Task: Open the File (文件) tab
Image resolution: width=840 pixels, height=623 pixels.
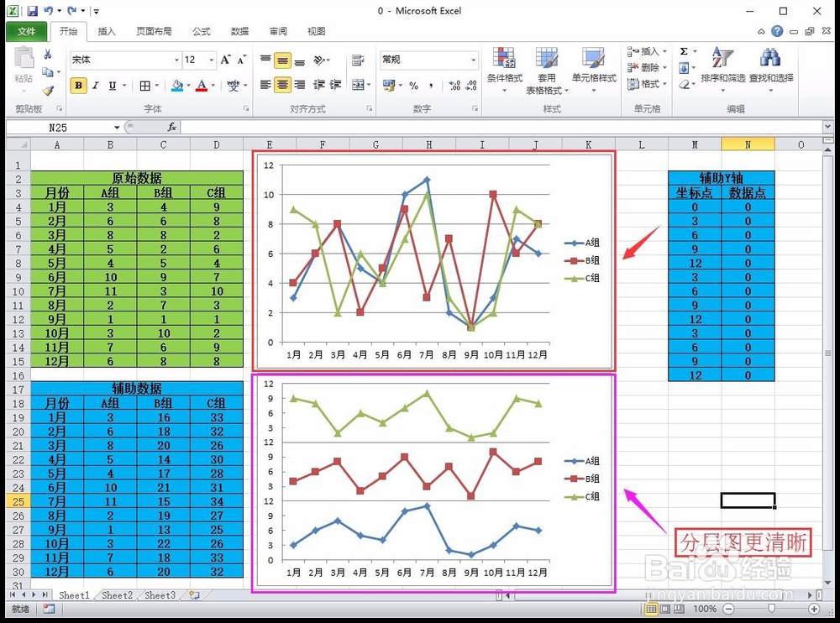Action: click(26, 32)
